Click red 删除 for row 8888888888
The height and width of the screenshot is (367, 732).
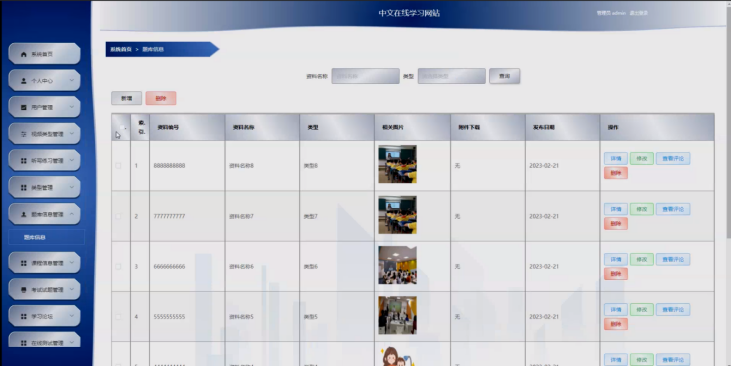[616, 173]
